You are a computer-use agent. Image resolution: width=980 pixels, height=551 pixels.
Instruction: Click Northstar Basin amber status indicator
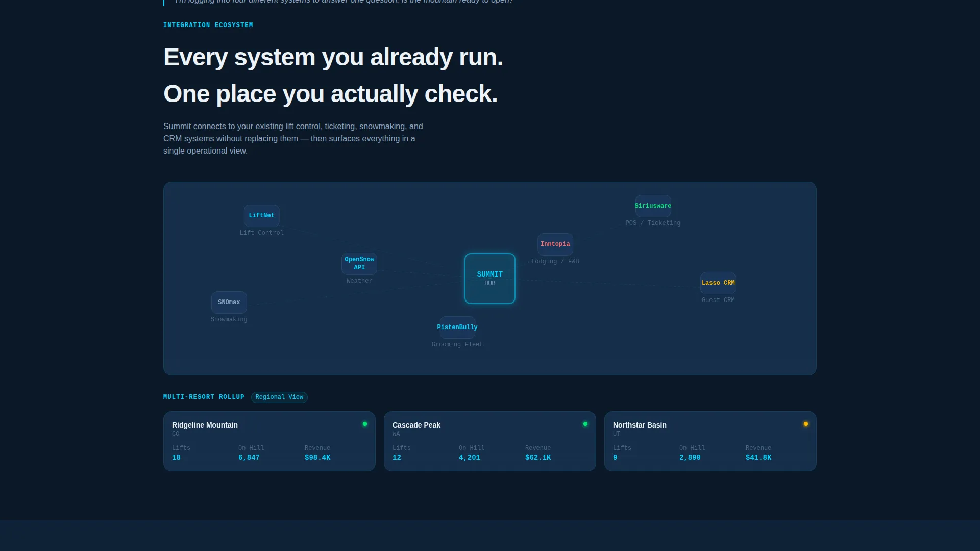[x=806, y=424]
